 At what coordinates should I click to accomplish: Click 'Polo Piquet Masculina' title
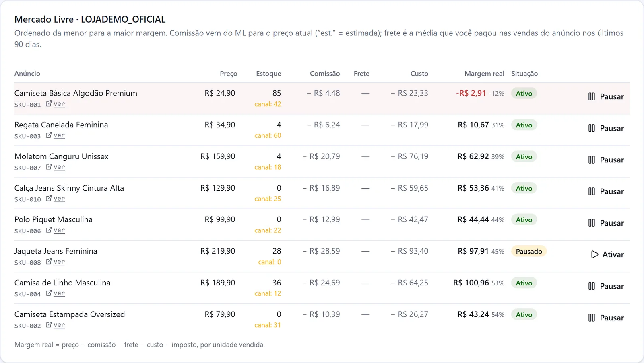pos(54,219)
